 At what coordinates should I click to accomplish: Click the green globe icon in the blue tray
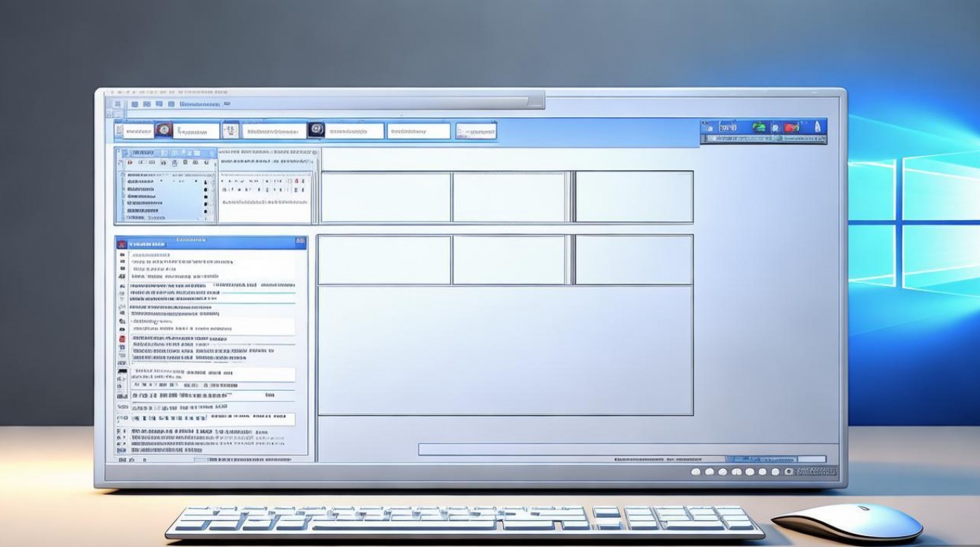click(x=759, y=127)
